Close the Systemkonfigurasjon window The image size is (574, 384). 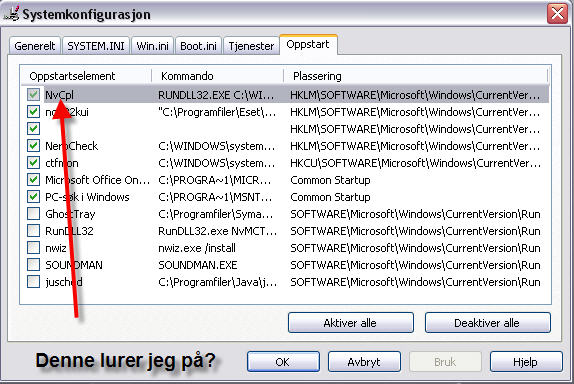pos(557,14)
